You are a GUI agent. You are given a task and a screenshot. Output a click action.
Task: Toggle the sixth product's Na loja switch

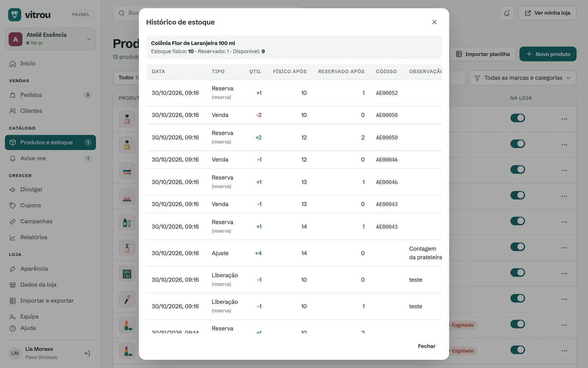tap(517, 247)
